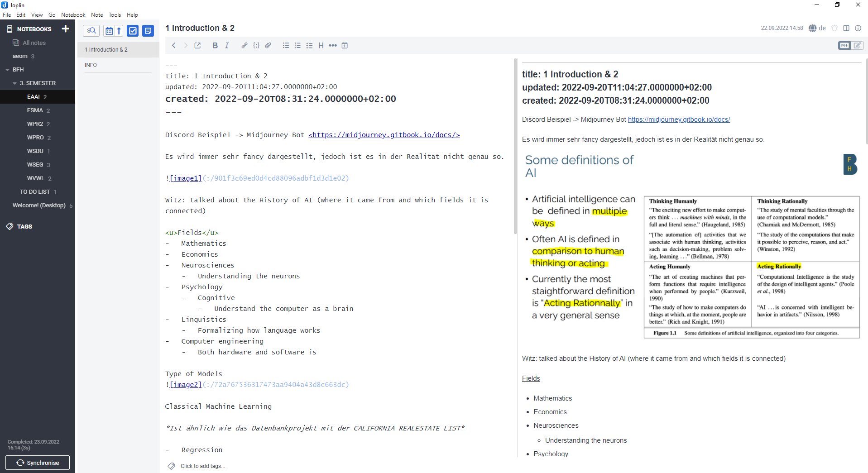Screen dimensions: 868x473
Task: Click the Synchronise button
Action: [x=37, y=463]
